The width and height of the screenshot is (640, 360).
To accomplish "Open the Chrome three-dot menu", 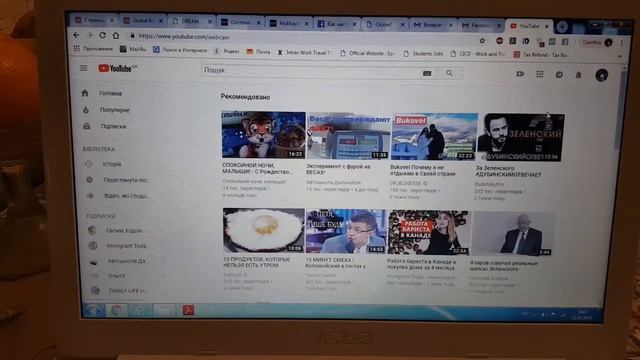I will coord(622,43).
